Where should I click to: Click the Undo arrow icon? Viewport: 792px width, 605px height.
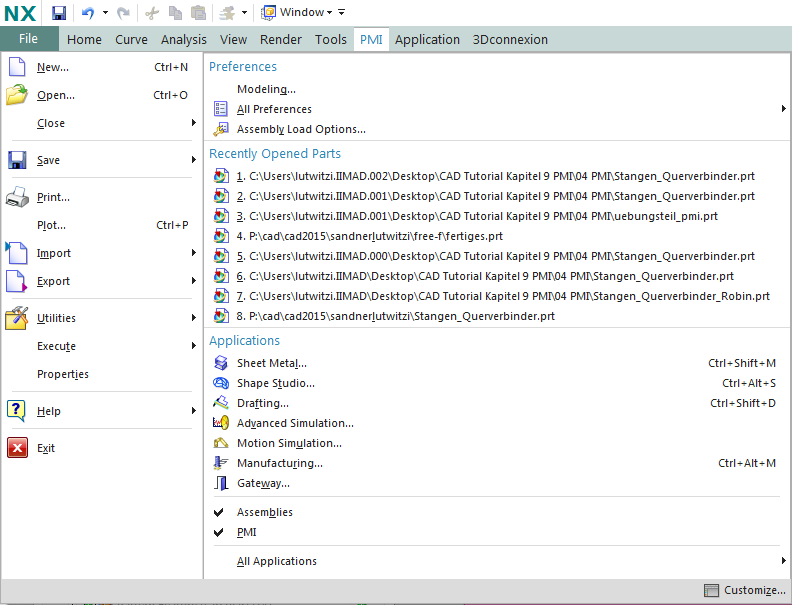(88, 13)
